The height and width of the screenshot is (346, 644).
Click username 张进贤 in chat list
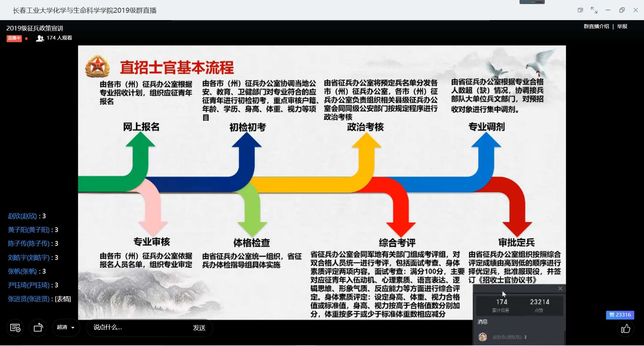coord(29,299)
